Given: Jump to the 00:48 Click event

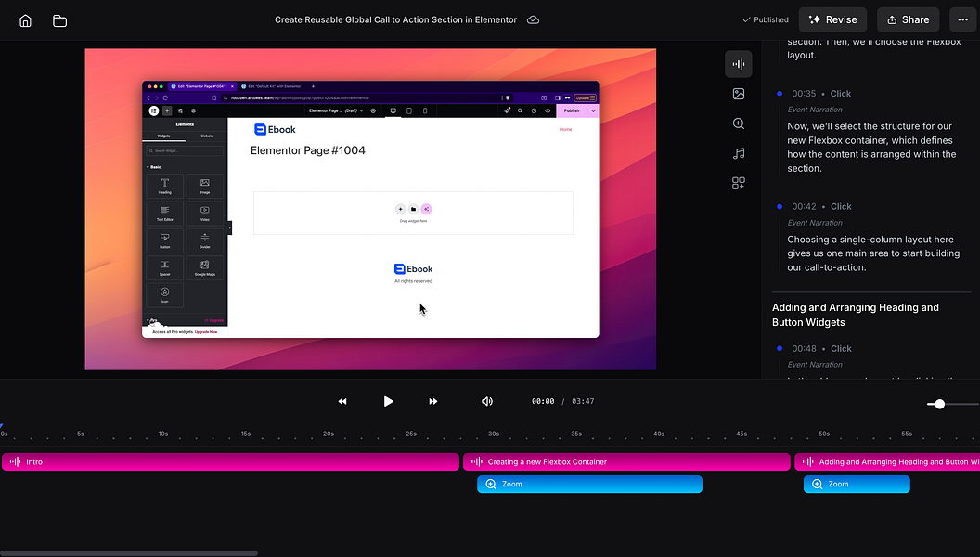Looking at the screenshot, I should coord(821,349).
